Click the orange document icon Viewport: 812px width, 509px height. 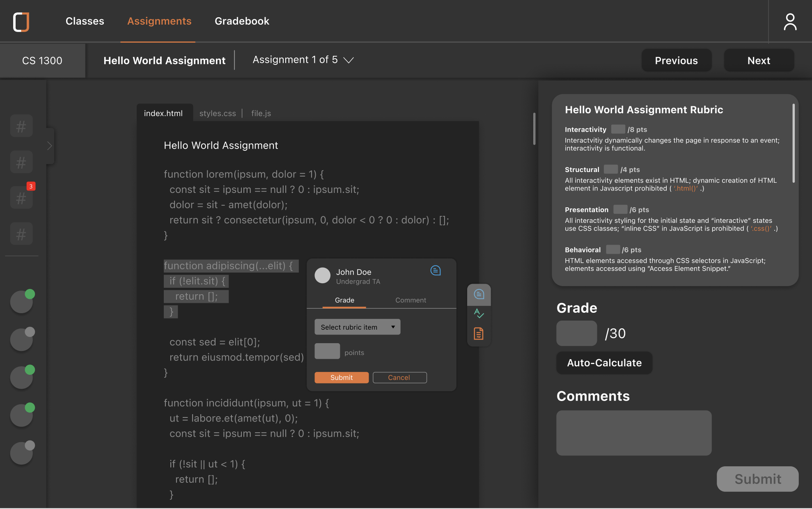[x=479, y=333]
